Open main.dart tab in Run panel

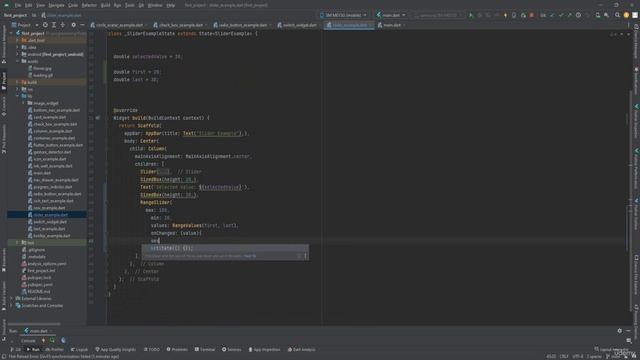pyautogui.click(x=38, y=331)
